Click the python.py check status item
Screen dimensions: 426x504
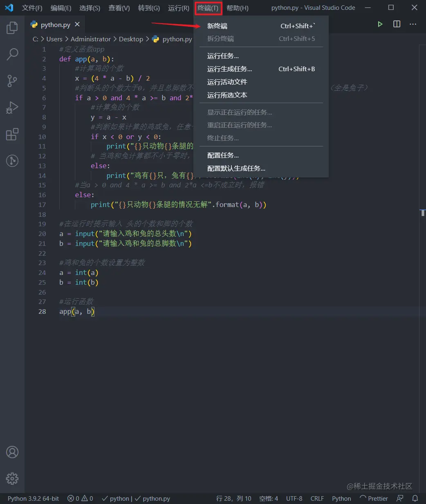tap(152, 498)
